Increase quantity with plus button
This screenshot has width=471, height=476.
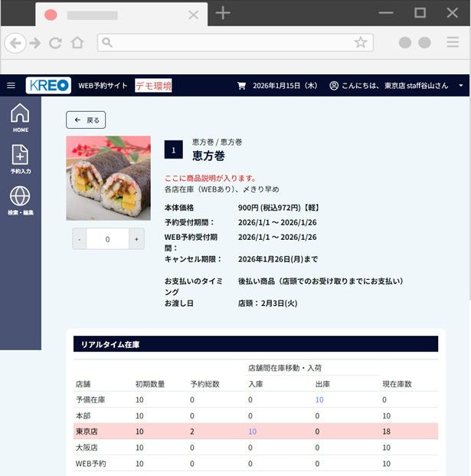tap(136, 239)
